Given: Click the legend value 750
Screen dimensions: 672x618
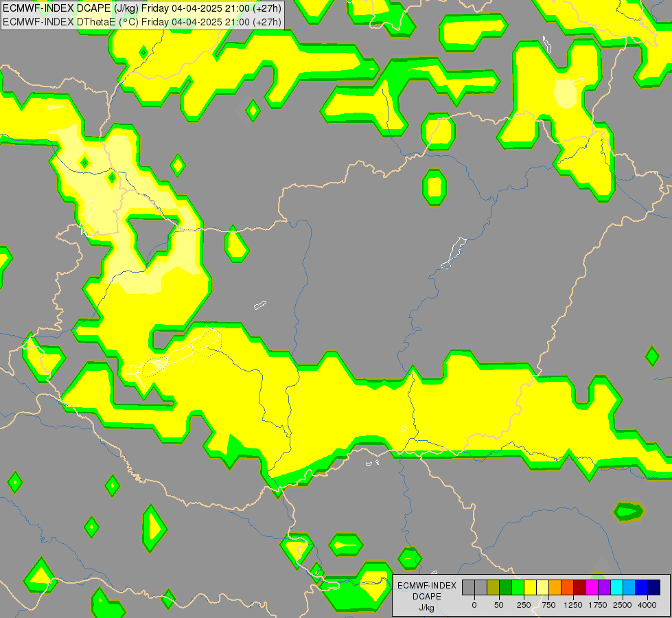Looking at the screenshot, I should click(x=548, y=605).
